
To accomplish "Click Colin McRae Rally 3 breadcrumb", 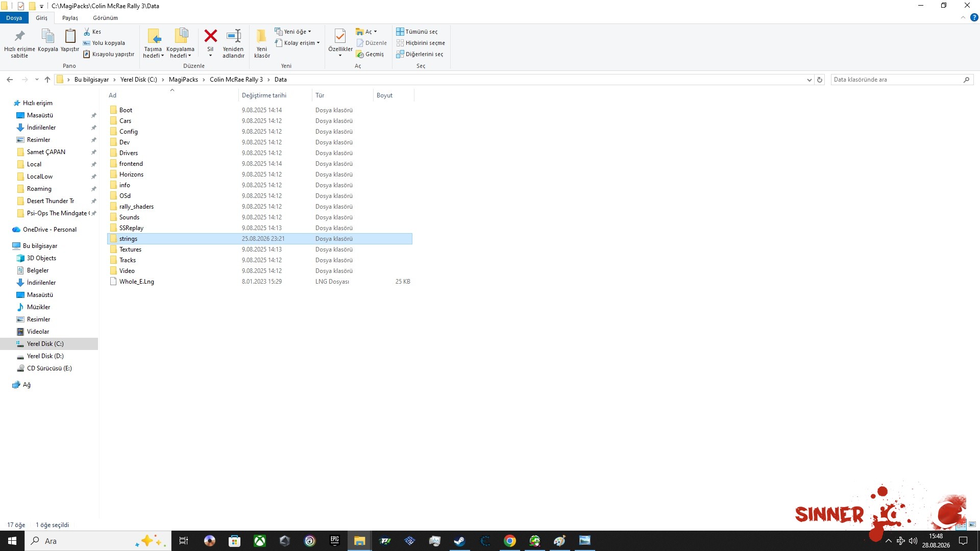I will click(236, 80).
